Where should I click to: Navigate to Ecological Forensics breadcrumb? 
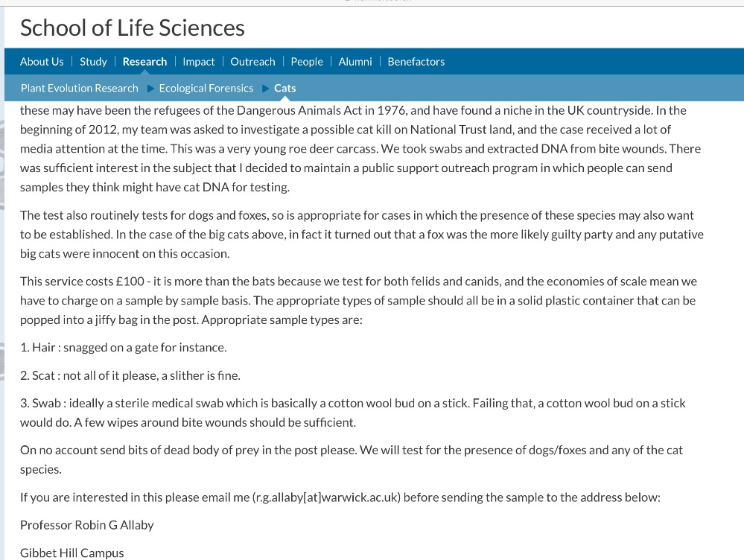(206, 88)
